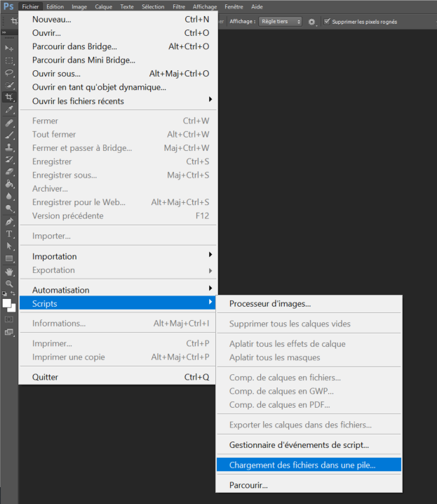Choose Quitter from the menu
Image resolution: width=437 pixels, height=504 pixels.
(x=118, y=377)
